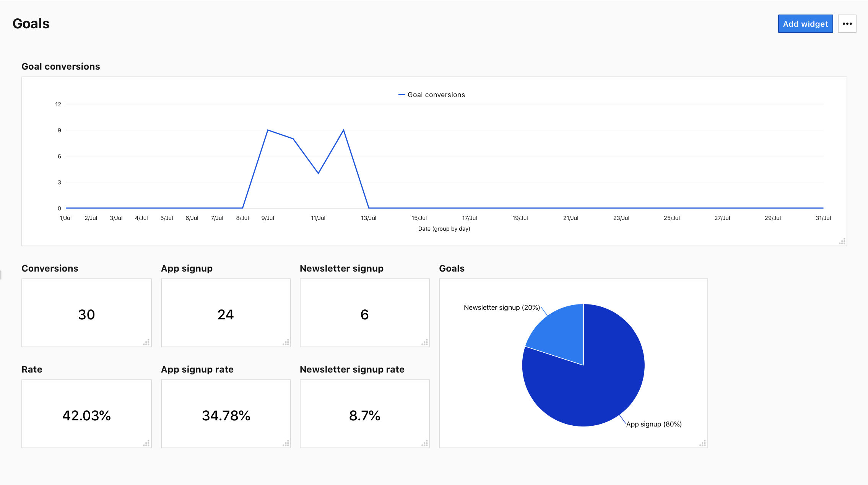Click the Add widget button
This screenshot has width=868, height=485.
[x=805, y=24]
